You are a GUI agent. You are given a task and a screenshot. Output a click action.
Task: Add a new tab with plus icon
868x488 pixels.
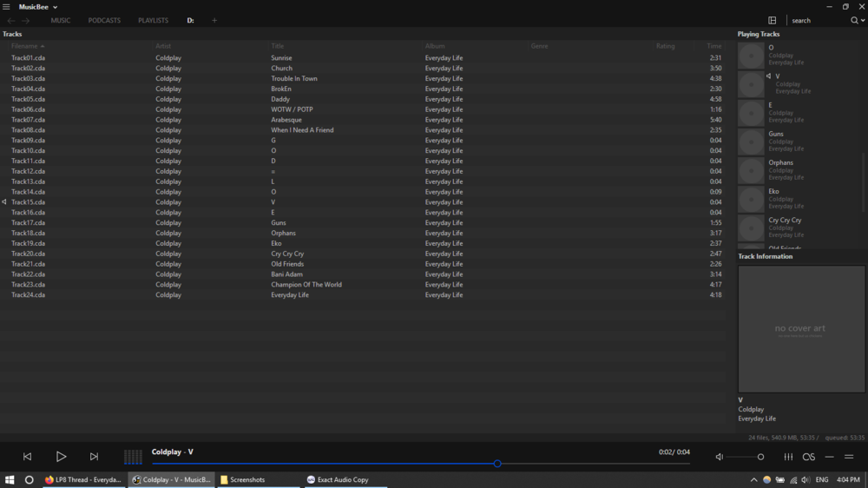(x=214, y=21)
